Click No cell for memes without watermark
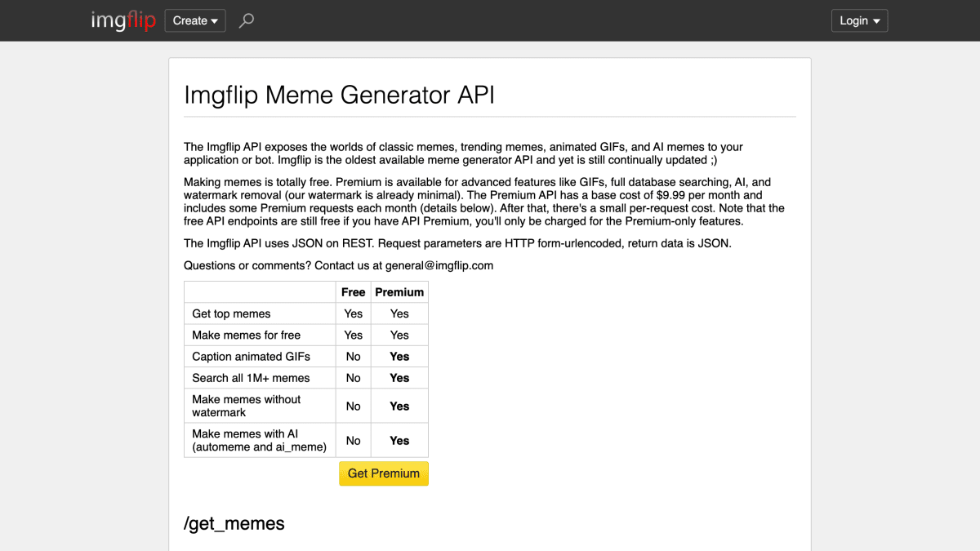 (353, 406)
